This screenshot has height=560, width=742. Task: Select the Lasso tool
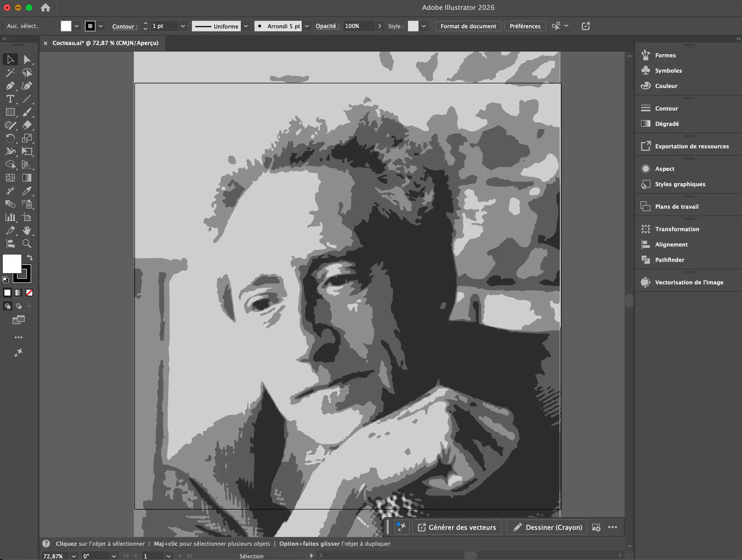[27, 72]
